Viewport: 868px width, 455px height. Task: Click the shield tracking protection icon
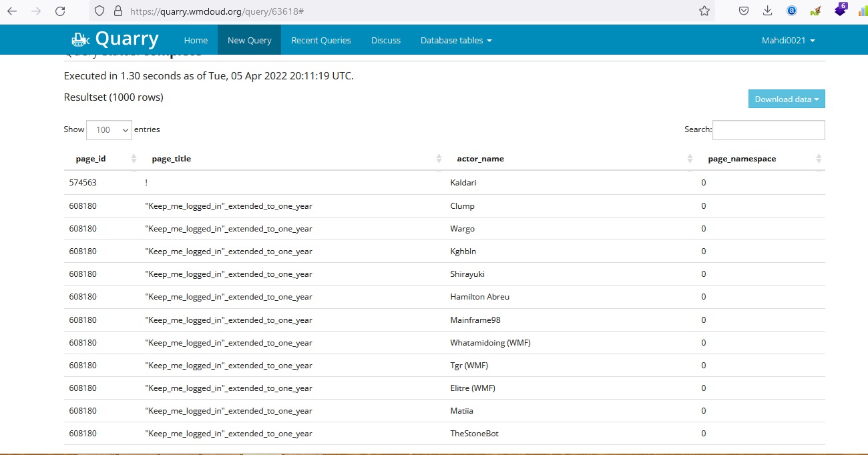pos(99,11)
